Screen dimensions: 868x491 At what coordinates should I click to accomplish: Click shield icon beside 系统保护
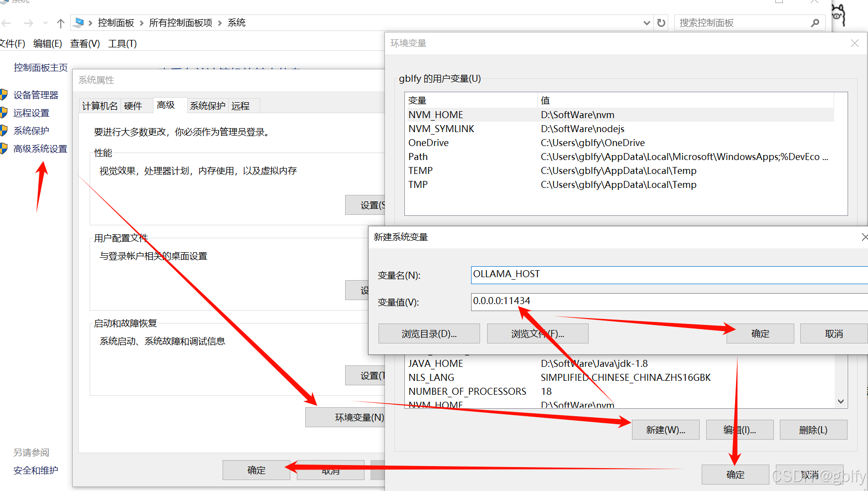point(3,131)
